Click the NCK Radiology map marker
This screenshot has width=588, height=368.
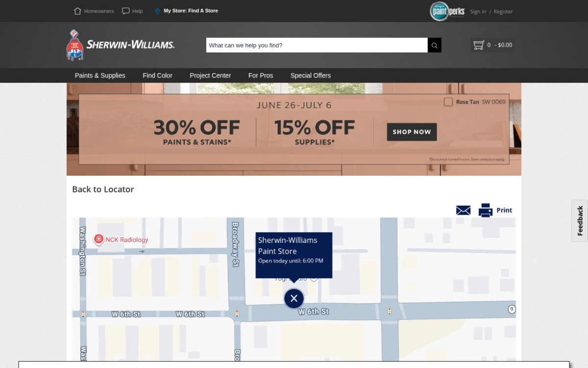pos(98,239)
